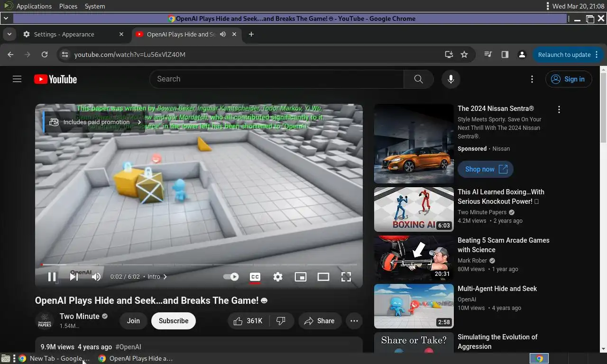The image size is (607, 364).
Task: View site information icon in address bar
Action: (x=65, y=55)
